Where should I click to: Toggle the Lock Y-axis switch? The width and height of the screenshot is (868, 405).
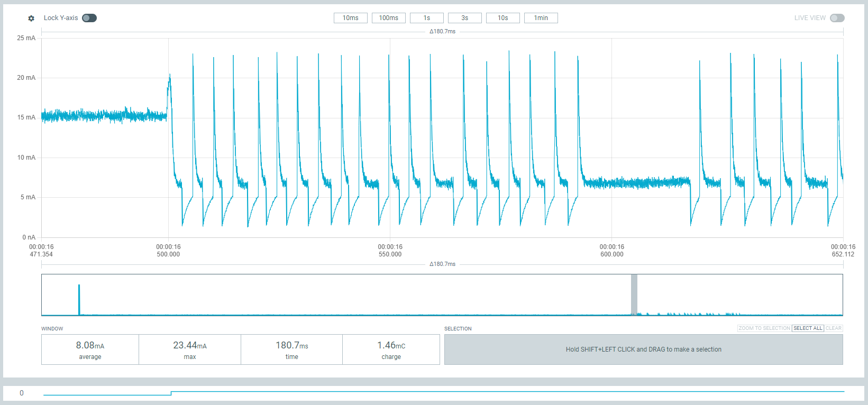(89, 18)
